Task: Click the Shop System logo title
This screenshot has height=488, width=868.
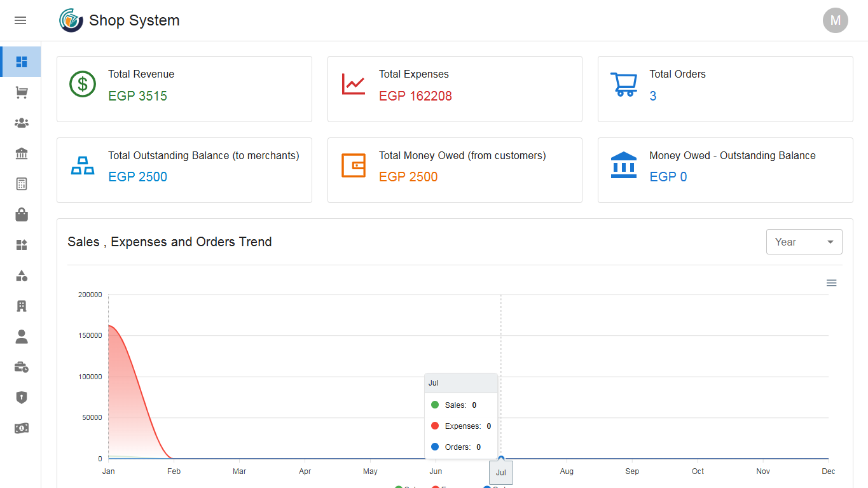Action: pos(134,20)
